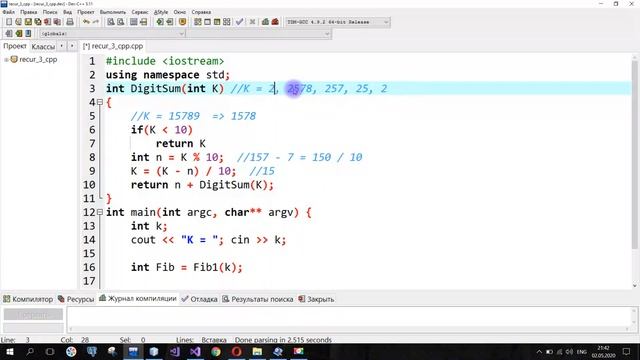
Task: Click the green arrow icon in second toolbar row
Action: tap(19, 33)
